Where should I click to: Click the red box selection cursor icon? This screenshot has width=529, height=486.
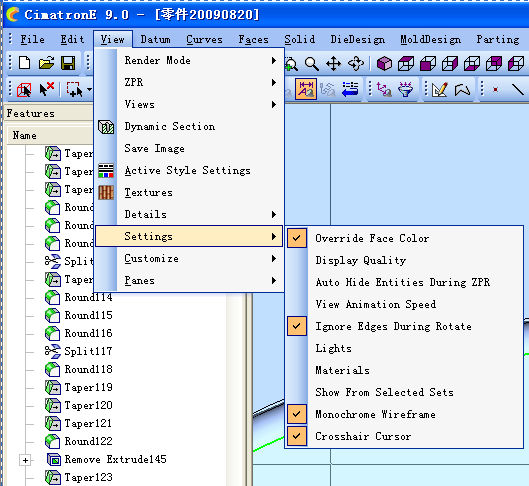24,90
